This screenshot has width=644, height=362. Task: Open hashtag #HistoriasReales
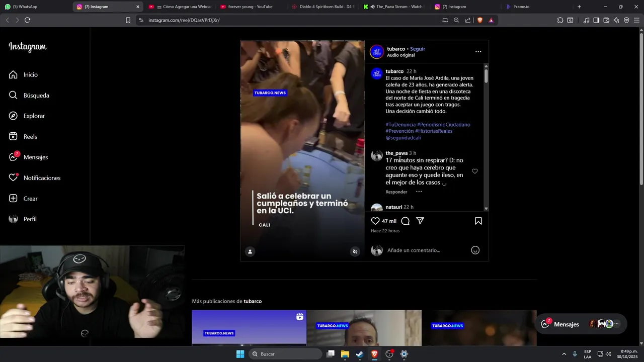click(434, 131)
